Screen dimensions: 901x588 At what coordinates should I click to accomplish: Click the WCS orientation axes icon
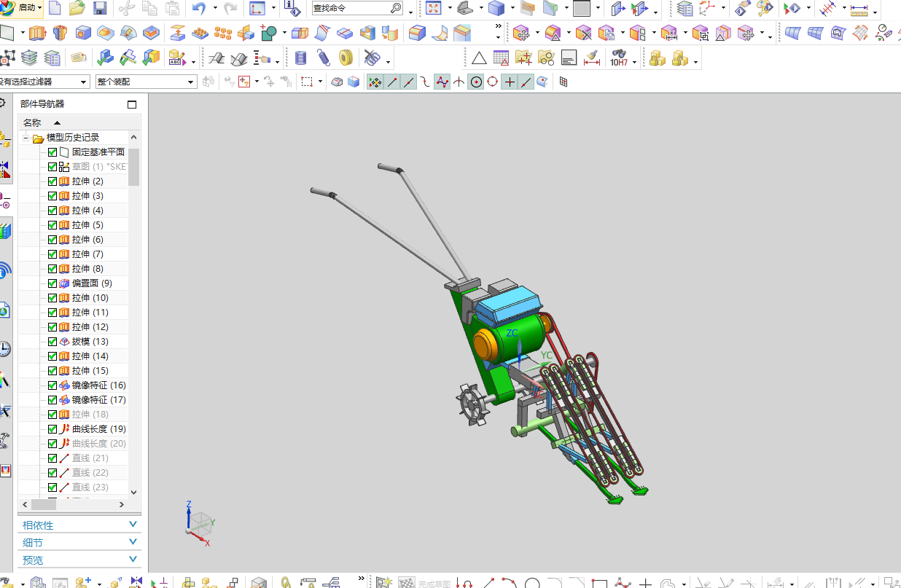click(707, 9)
